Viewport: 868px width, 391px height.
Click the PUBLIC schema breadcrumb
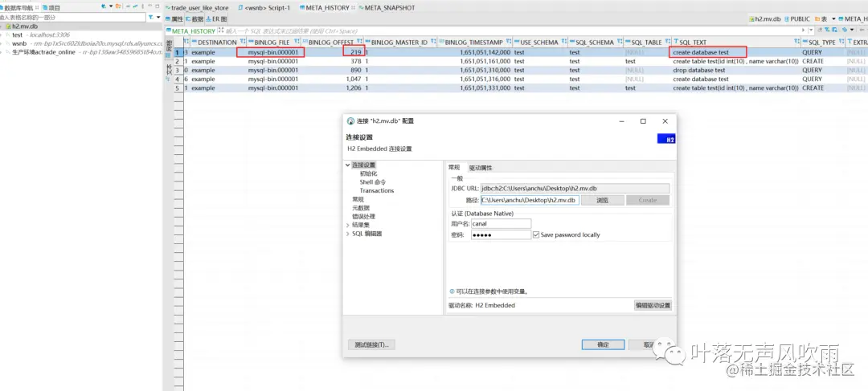tap(796, 18)
